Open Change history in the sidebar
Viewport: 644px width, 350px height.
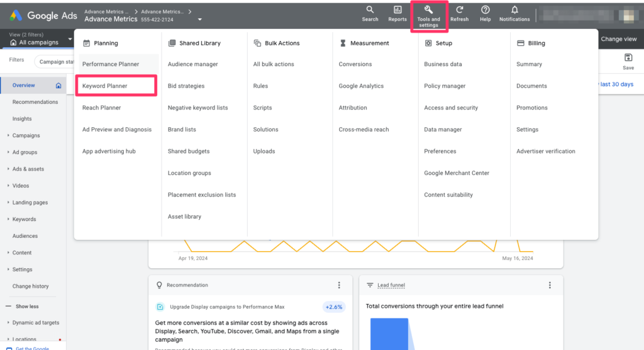pos(30,286)
